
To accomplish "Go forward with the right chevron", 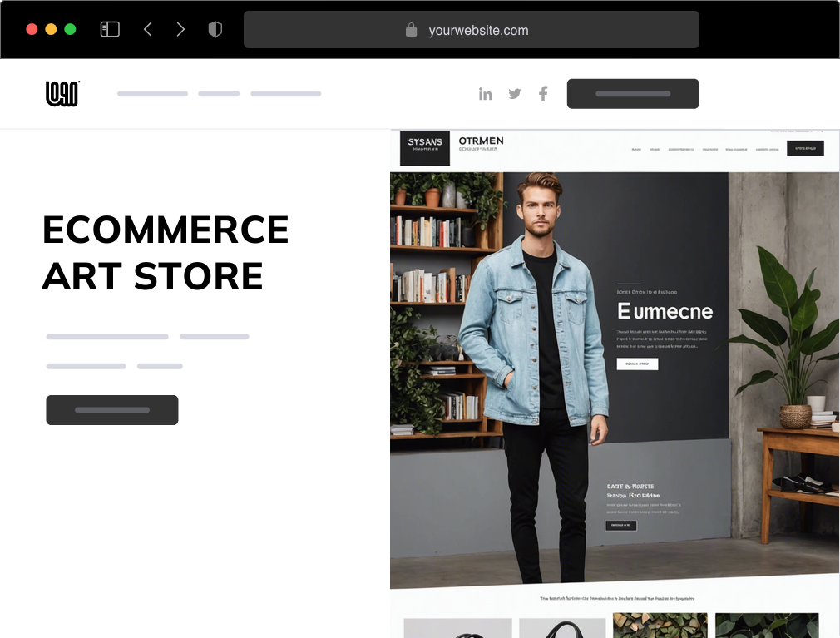I will click(180, 29).
